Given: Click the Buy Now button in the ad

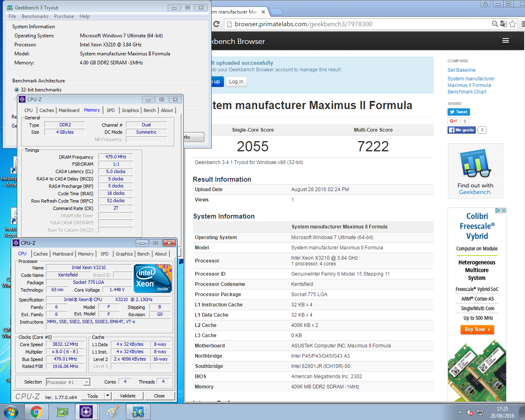Looking at the screenshot, I should [x=477, y=329].
